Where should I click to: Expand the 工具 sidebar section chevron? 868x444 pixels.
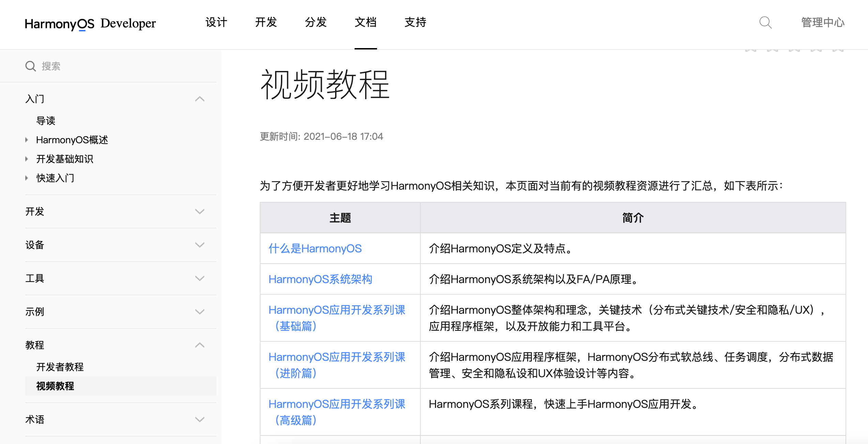(200, 278)
